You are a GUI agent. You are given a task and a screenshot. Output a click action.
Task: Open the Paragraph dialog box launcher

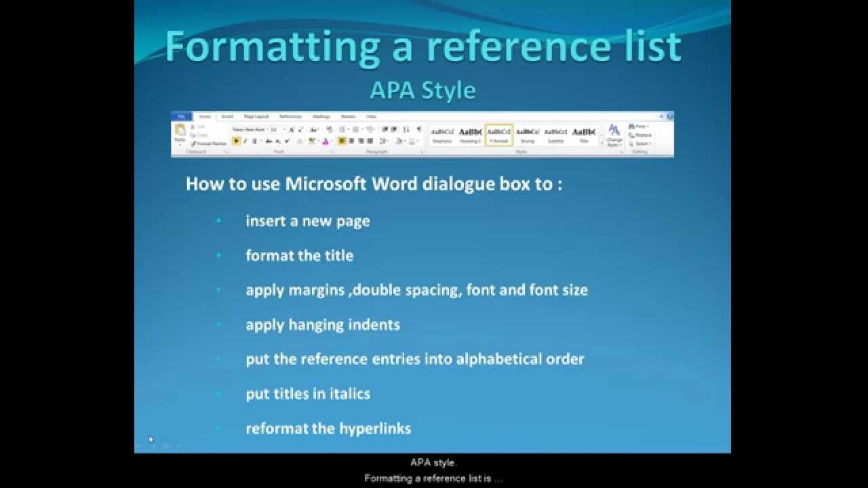(422, 152)
